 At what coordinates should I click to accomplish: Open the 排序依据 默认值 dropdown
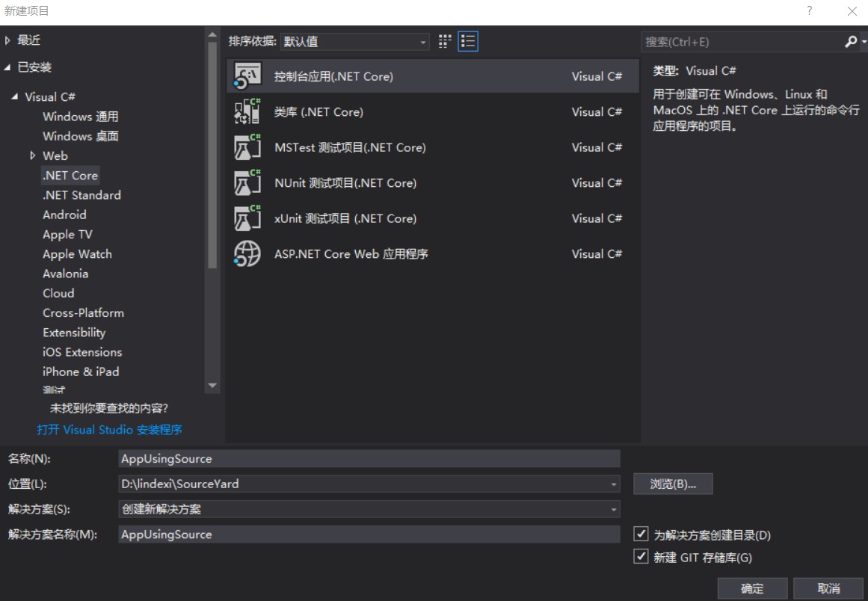click(x=355, y=42)
